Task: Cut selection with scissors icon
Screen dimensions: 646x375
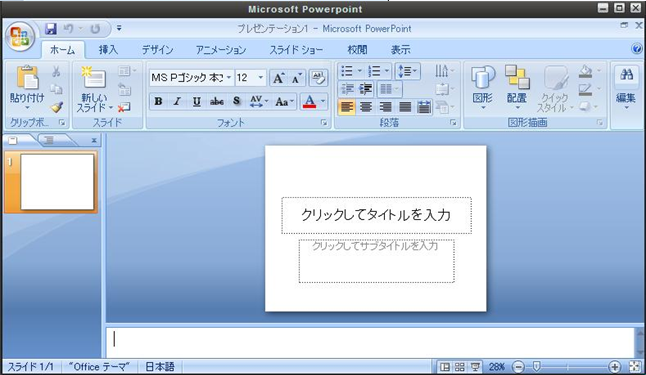Action: [x=56, y=71]
